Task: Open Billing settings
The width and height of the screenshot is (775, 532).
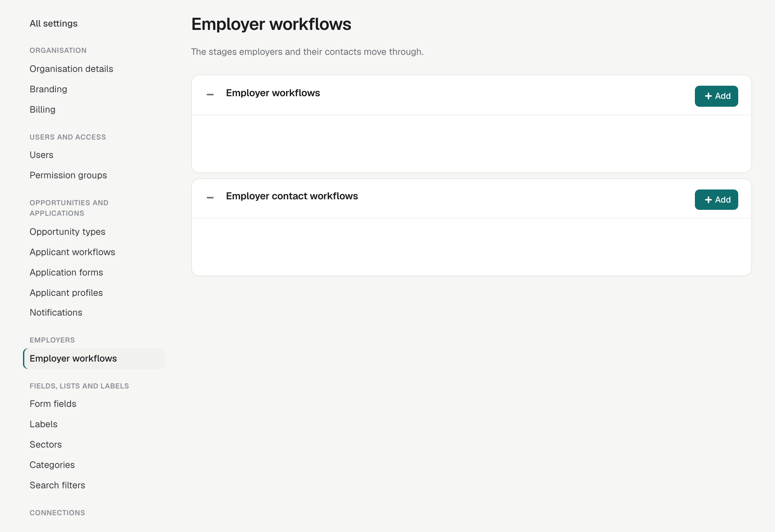Action: pos(42,109)
